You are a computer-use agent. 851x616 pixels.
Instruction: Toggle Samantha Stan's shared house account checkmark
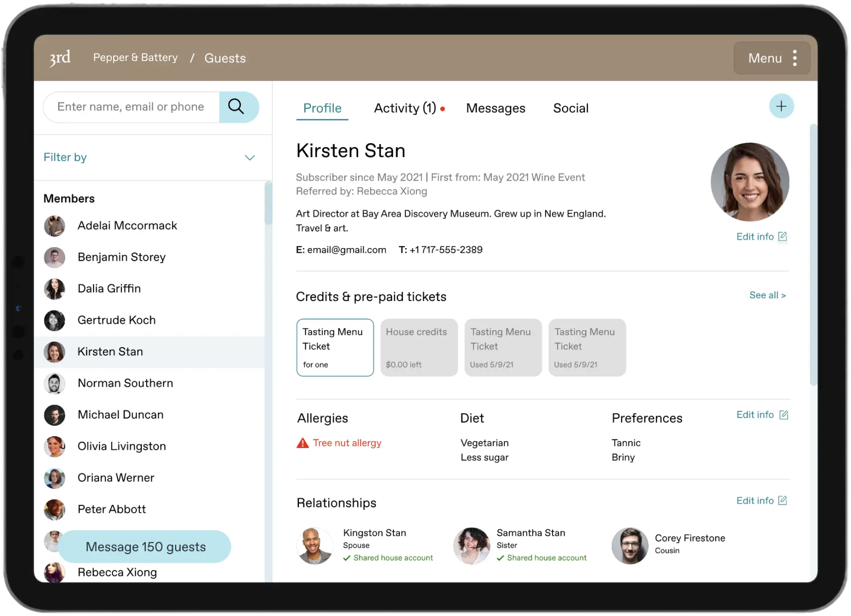pyautogui.click(x=500, y=558)
